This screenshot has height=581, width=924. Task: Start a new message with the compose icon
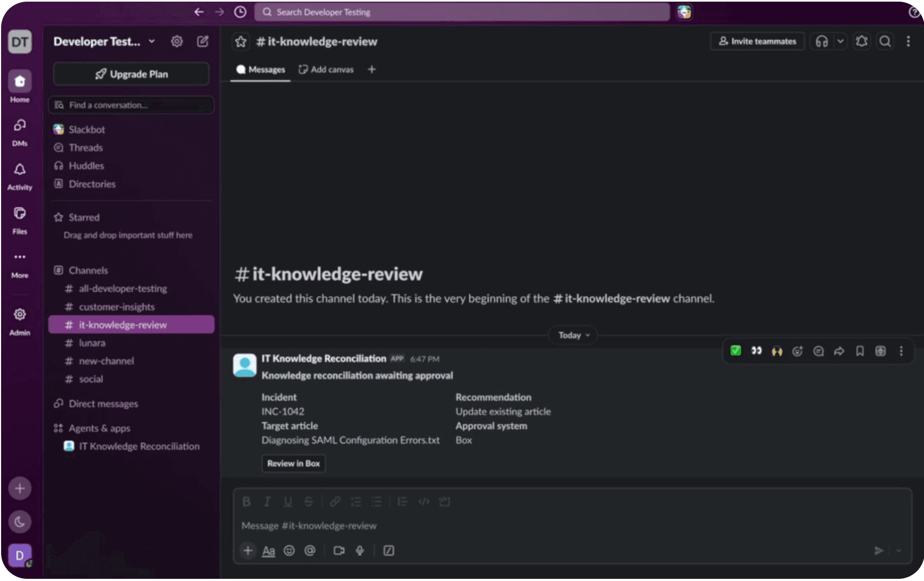coord(202,41)
